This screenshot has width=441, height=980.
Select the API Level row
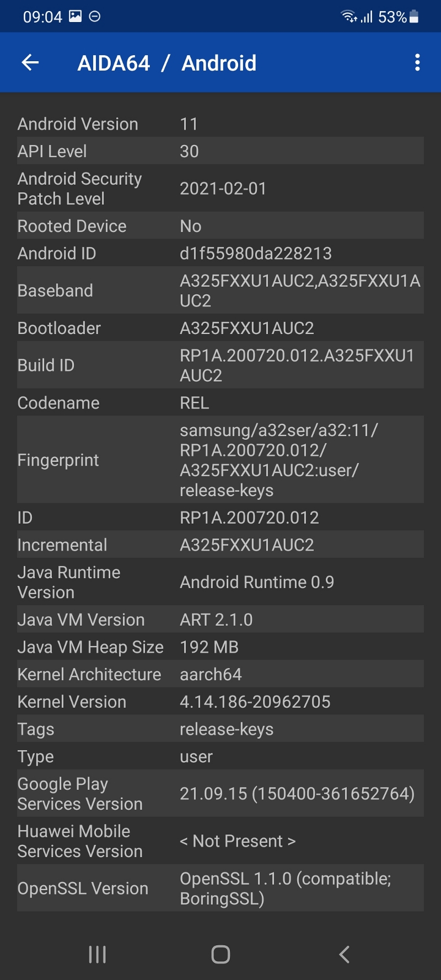(x=220, y=151)
